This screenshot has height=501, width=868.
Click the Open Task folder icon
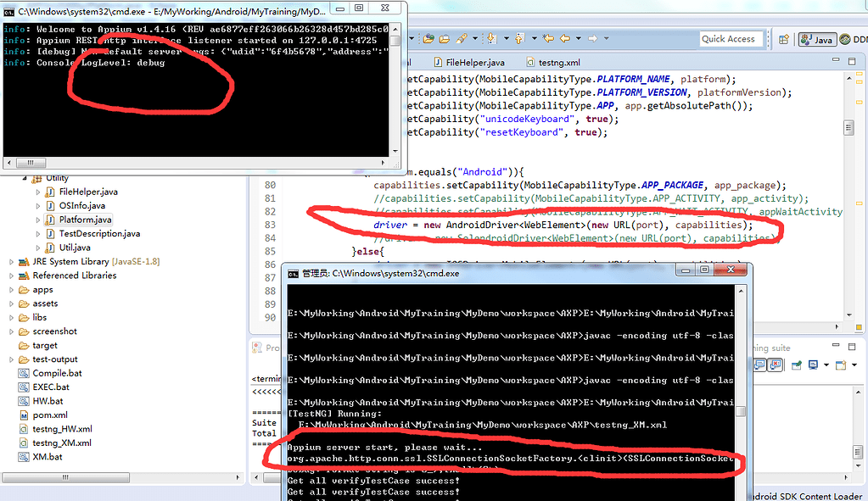click(x=445, y=39)
